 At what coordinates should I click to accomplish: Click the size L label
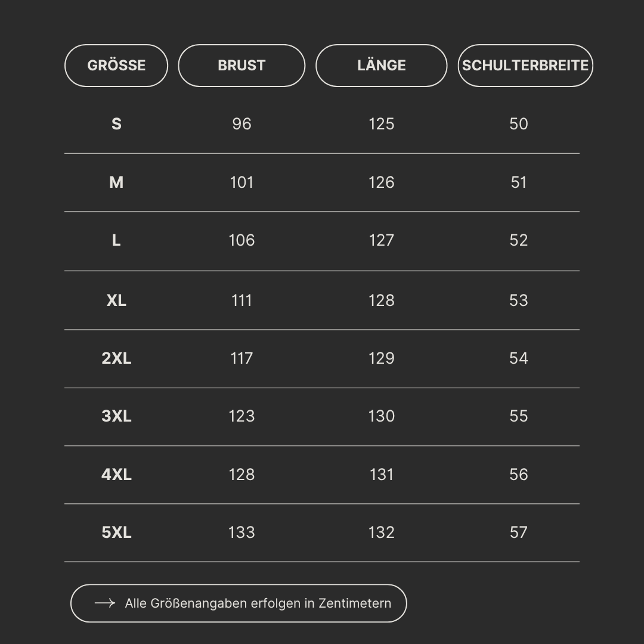(x=116, y=240)
